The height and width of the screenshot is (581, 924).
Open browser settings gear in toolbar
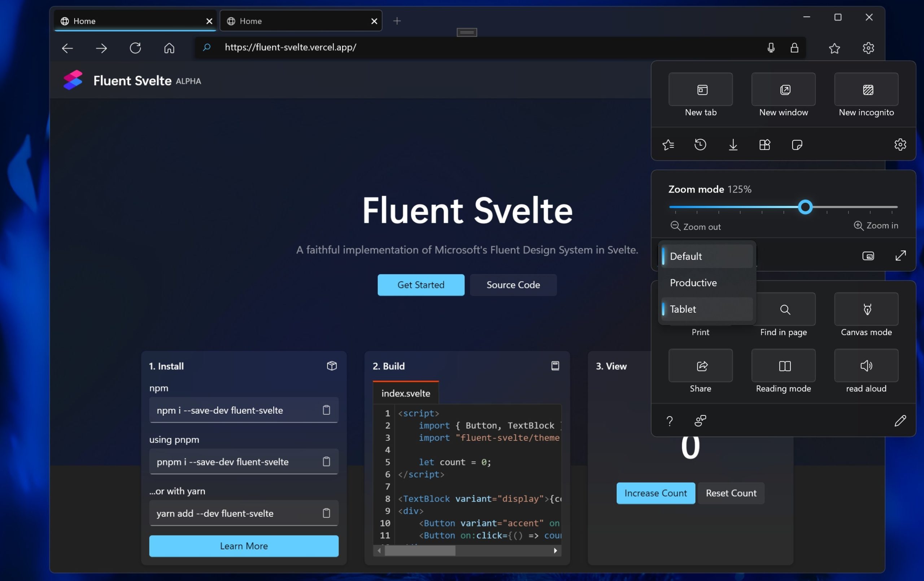click(x=868, y=48)
